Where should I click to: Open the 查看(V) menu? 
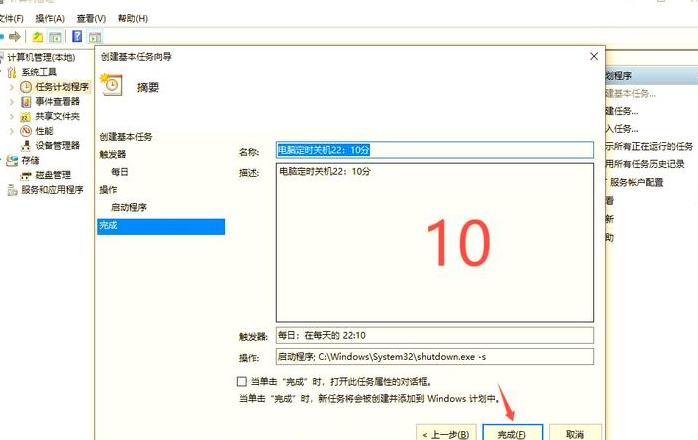(x=91, y=18)
